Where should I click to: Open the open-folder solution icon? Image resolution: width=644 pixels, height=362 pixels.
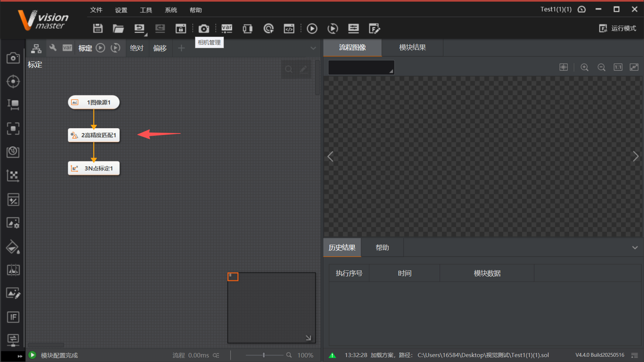(118, 29)
